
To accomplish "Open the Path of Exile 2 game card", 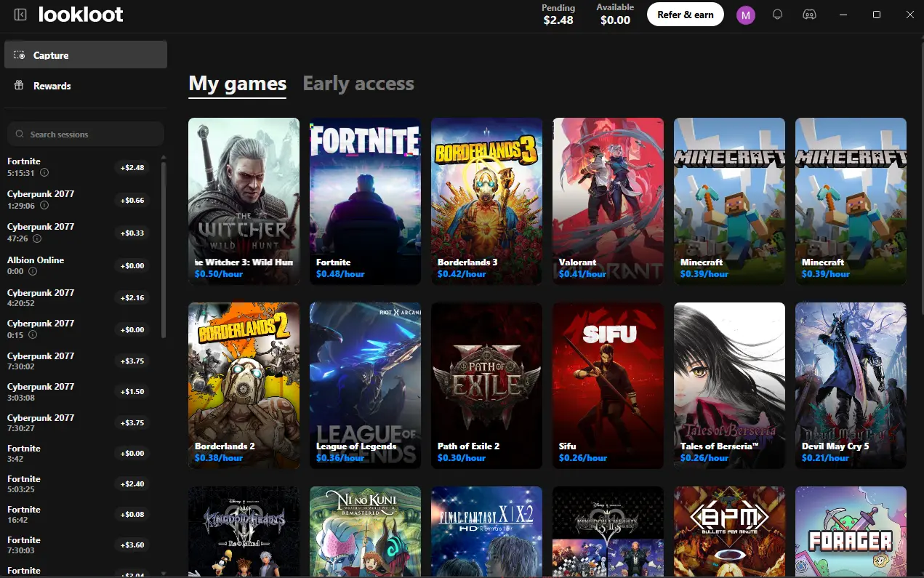I will pos(486,385).
